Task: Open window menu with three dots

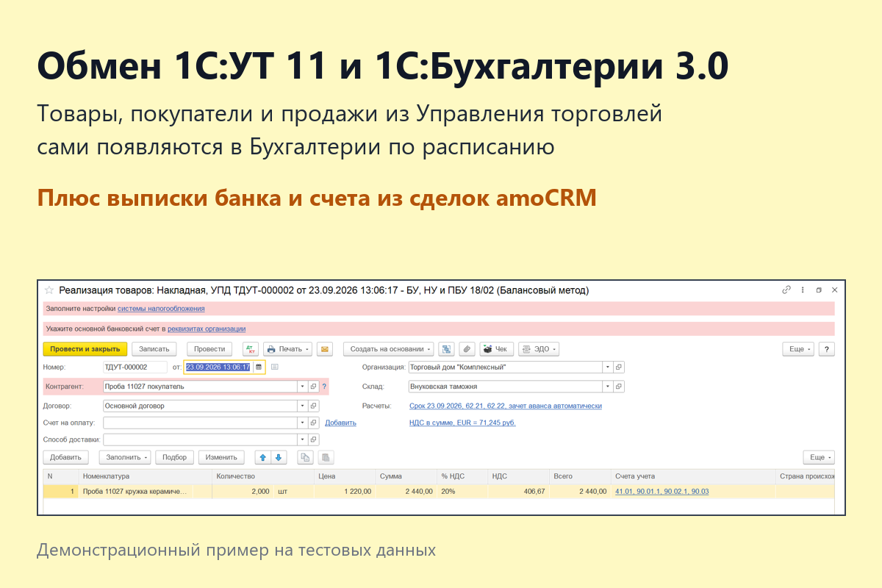Action: click(x=803, y=290)
